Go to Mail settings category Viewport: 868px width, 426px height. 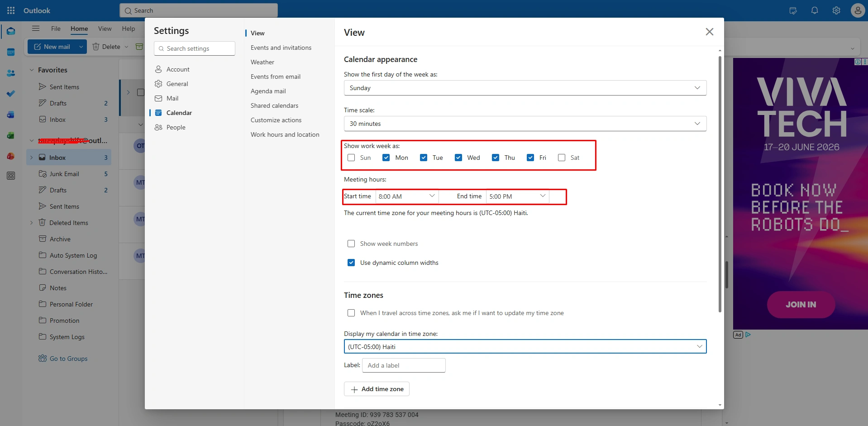(x=172, y=98)
